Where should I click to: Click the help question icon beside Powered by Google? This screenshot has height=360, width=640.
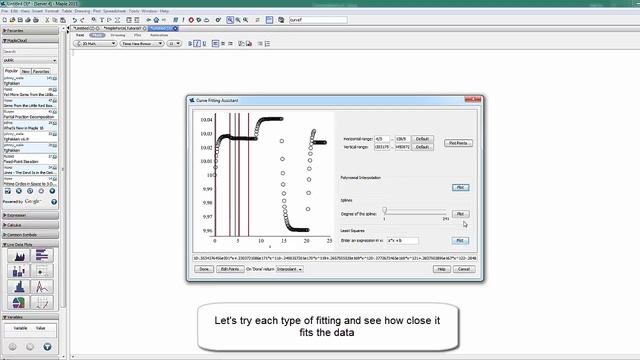pyautogui.click(x=54, y=202)
